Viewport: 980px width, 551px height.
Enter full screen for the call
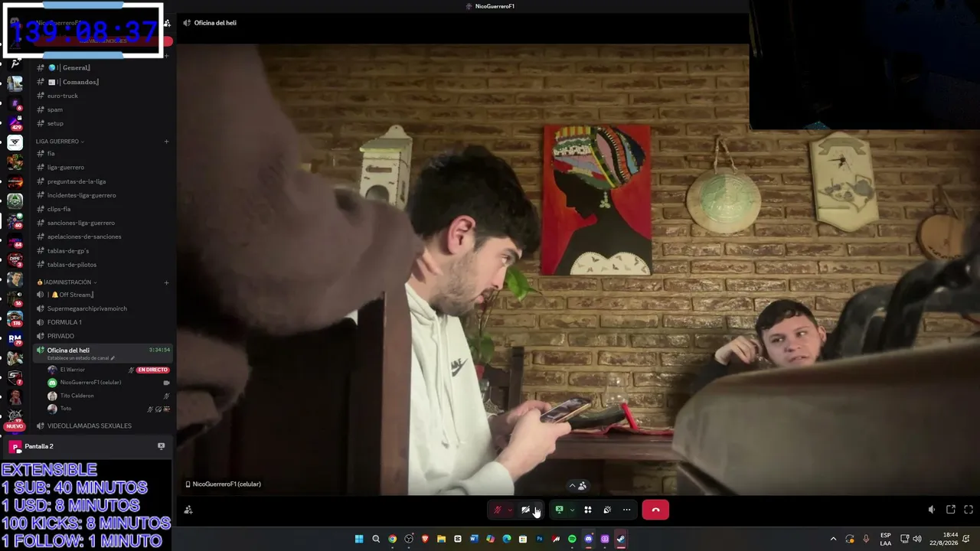[969, 510]
